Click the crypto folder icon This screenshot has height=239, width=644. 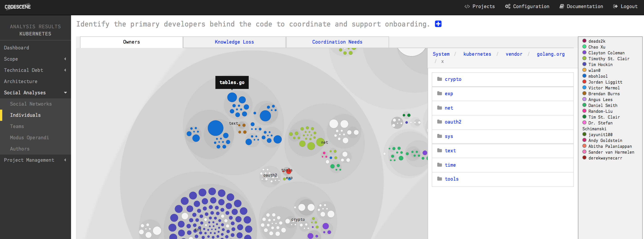coord(439,79)
